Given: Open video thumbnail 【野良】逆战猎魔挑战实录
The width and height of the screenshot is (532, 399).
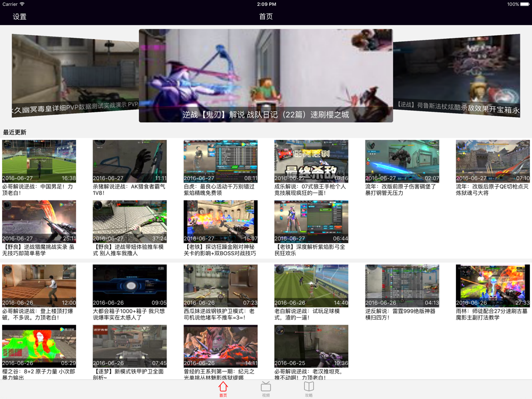Looking at the screenshot, I should pos(39,221).
